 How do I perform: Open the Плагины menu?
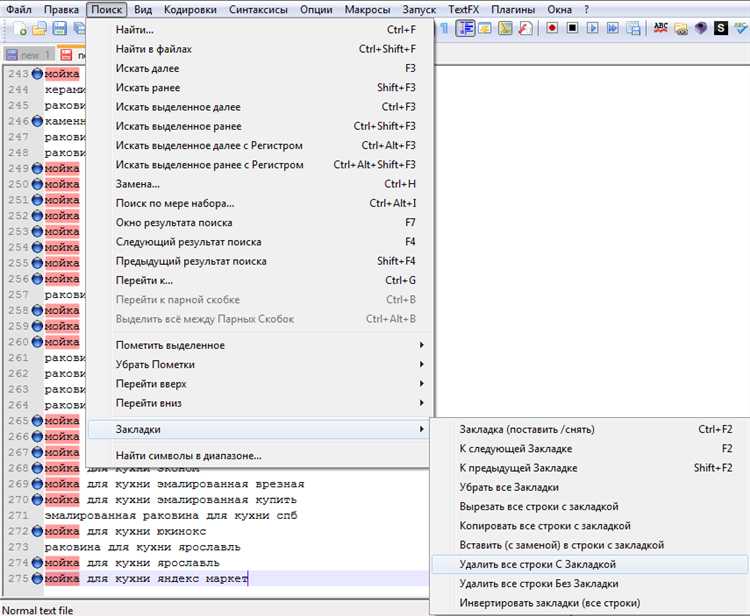[x=513, y=10]
